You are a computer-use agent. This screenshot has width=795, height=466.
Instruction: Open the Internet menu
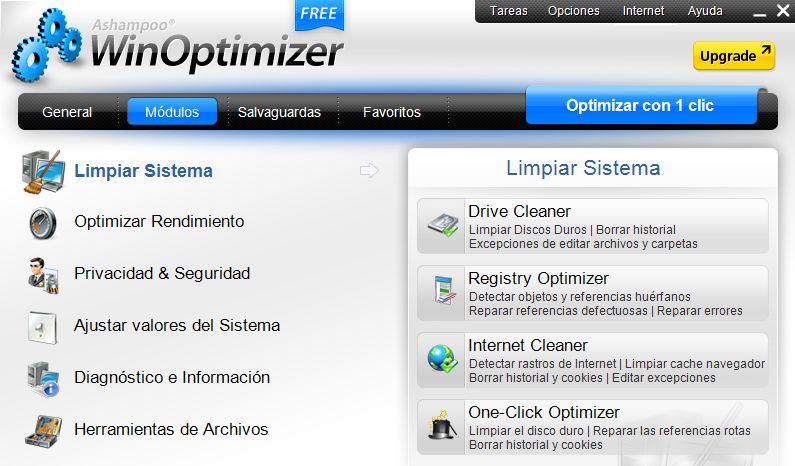point(643,11)
